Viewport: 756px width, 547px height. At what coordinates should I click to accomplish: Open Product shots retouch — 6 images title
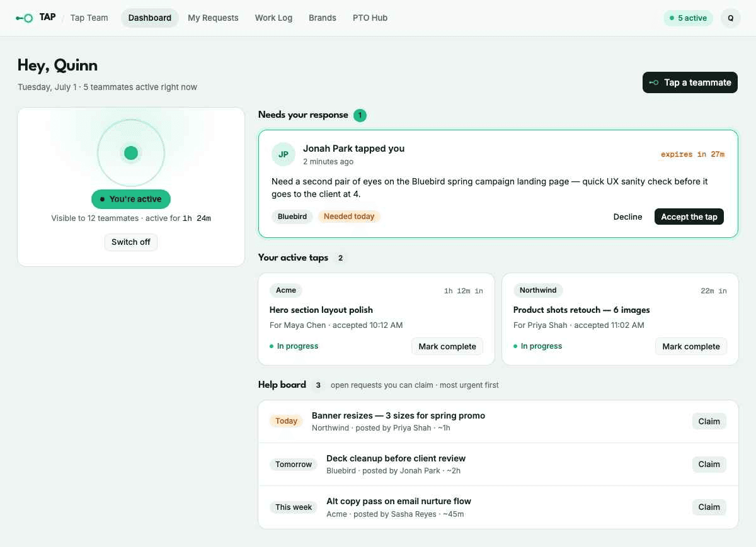coord(581,310)
